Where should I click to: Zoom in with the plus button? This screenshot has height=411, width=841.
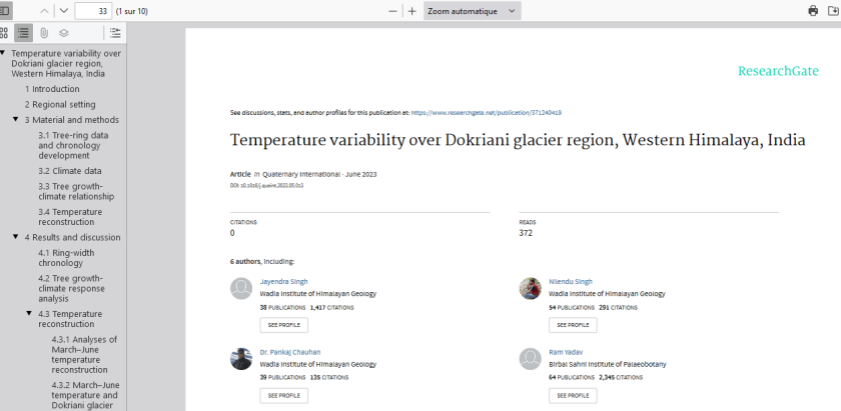point(412,10)
